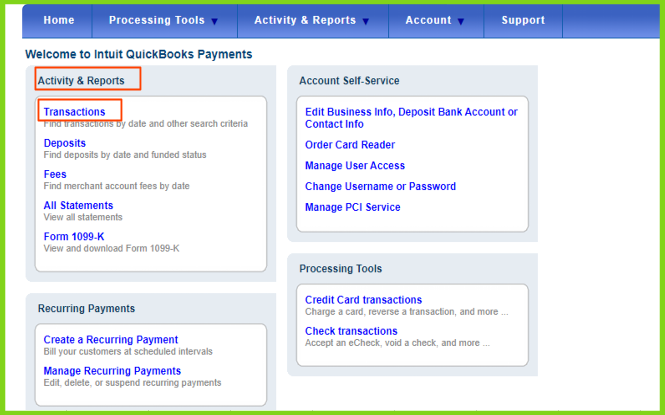Open the Deposits link
The height and width of the screenshot is (415, 665).
[x=64, y=143]
